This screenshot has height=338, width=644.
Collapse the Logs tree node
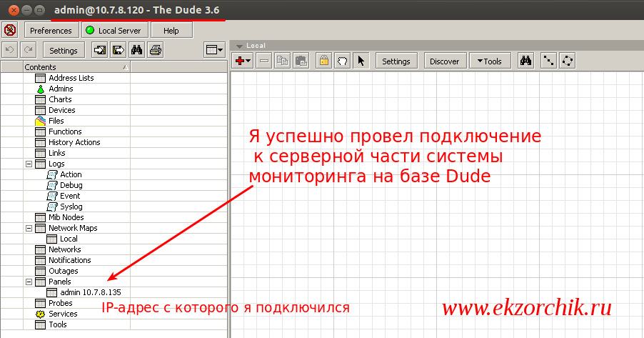point(29,164)
